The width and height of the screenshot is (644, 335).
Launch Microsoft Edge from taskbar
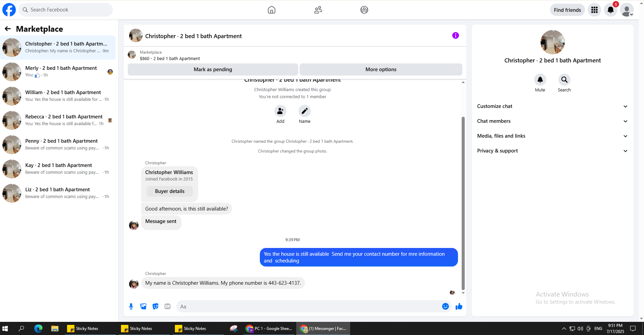point(38,329)
